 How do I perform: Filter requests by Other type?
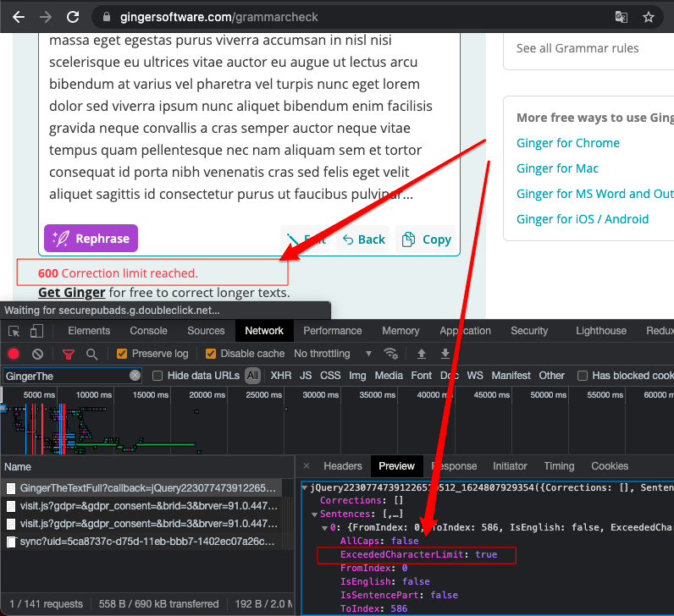551,376
